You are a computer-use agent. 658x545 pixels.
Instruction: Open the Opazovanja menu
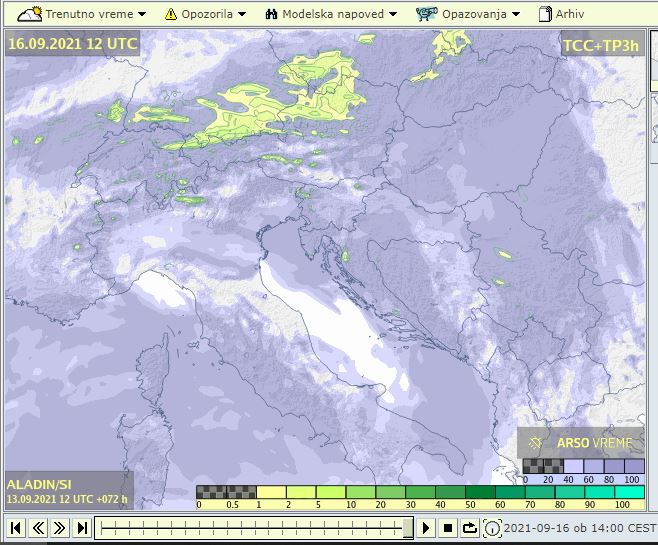(481, 14)
